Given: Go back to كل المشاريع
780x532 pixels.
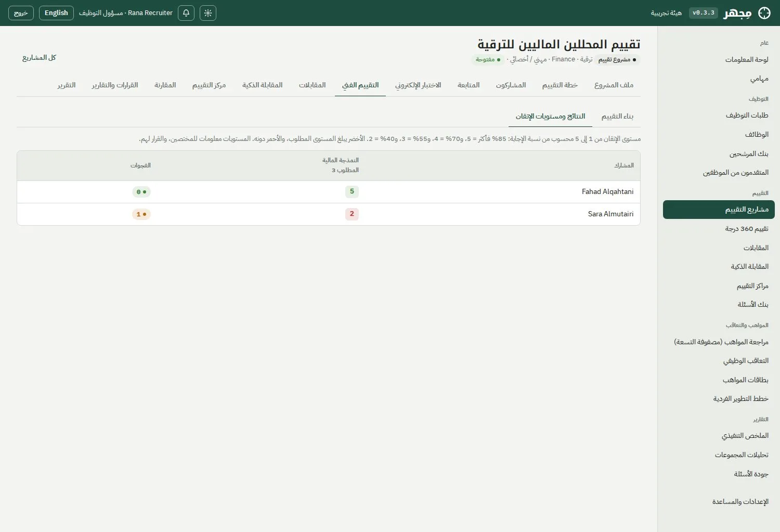Looking at the screenshot, I should click(39, 58).
